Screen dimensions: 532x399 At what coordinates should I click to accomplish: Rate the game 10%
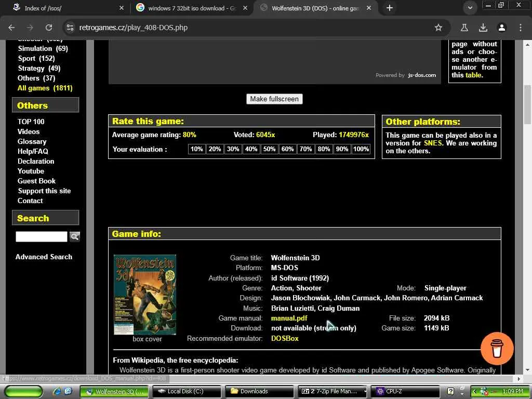[196, 149]
